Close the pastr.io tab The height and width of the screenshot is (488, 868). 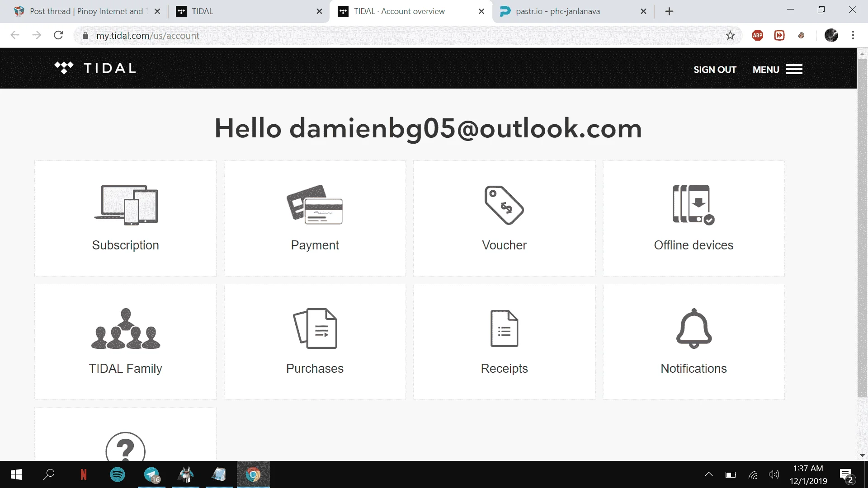(643, 11)
